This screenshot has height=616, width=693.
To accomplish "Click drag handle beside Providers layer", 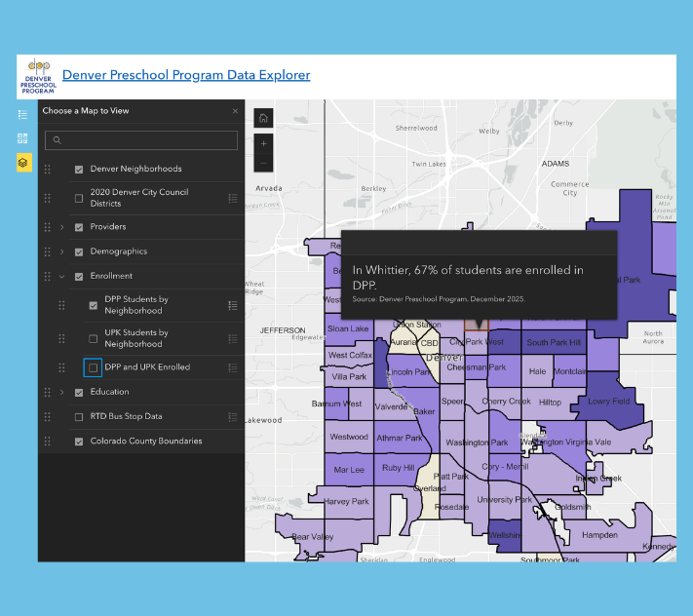I will [x=48, y=227].
